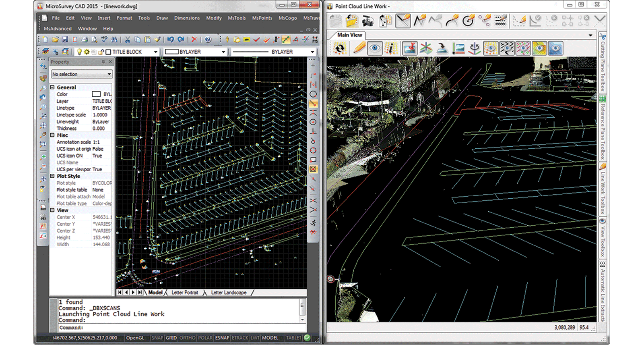
Task: Select the Polyline pencil tool in Point Cloud
Action: pyautogui.click(x=420, y=21)
